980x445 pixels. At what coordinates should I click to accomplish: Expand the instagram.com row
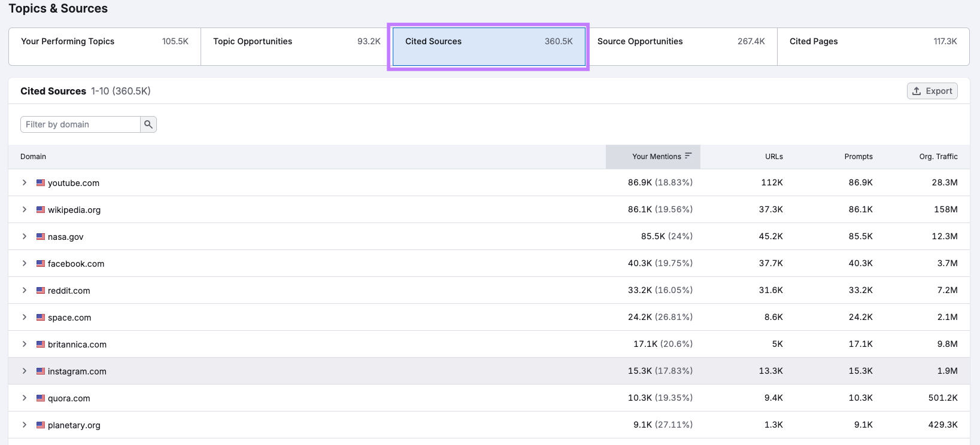25,371
